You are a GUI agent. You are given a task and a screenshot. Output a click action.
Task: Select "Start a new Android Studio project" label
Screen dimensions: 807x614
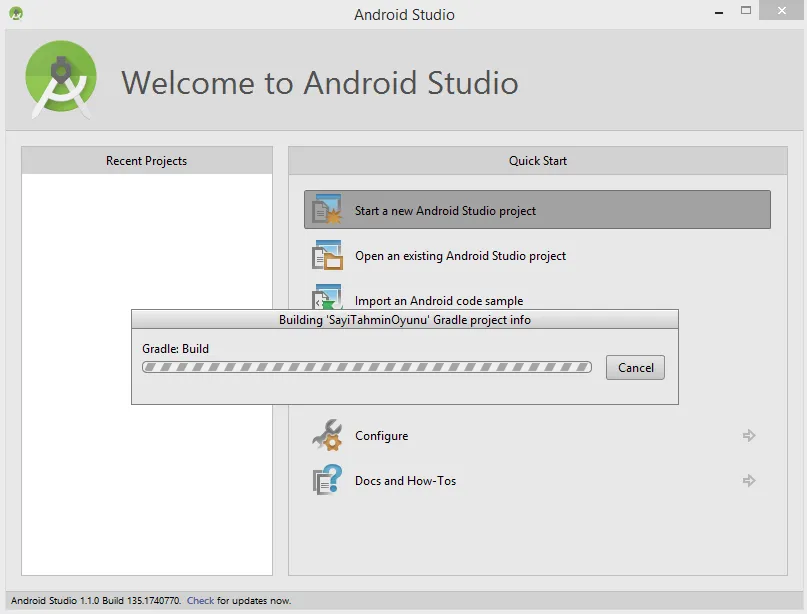coord(445,211)
